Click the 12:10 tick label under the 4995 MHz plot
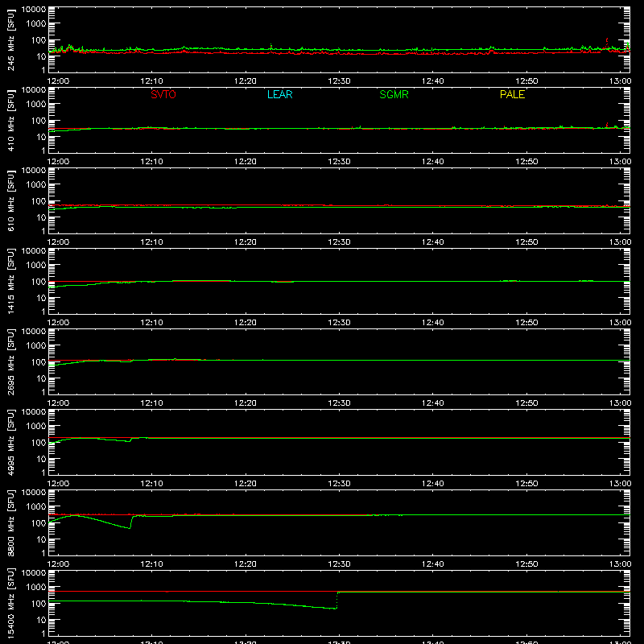Screen dimensions: 644x644 pyautogui.click(x=151, y=484)
